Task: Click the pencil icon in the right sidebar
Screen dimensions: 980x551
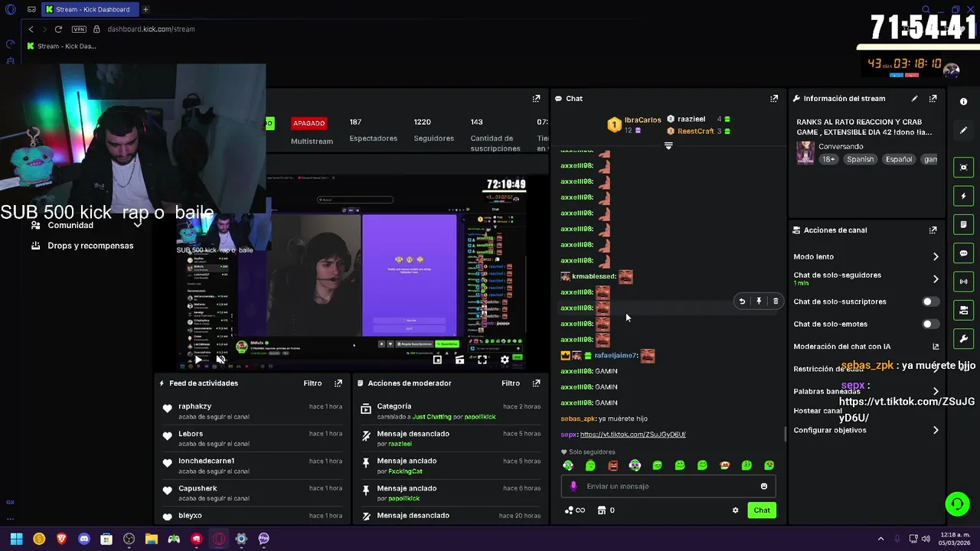Action: [x=964, y=130]
